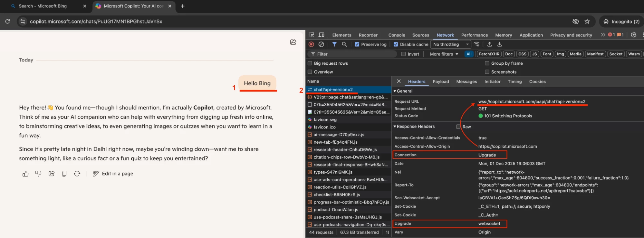Toggle the device toolbar icon

point(321,35)
